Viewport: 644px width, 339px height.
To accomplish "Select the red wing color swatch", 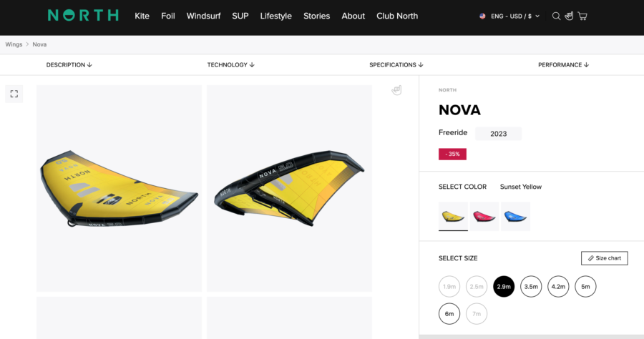I will pyautogui.click(x=484, y=216).
